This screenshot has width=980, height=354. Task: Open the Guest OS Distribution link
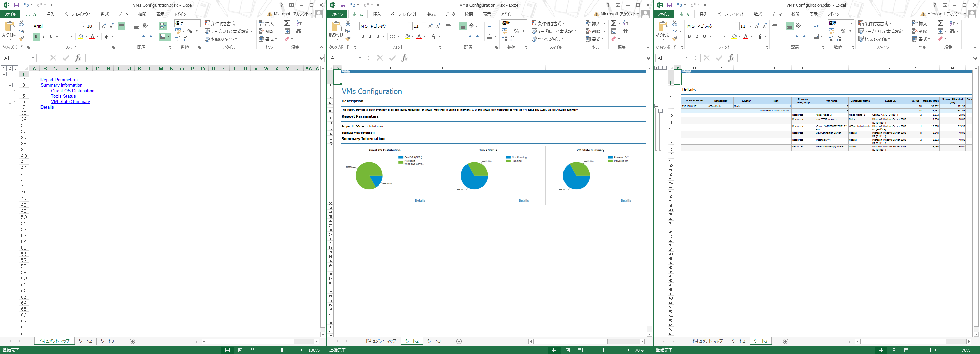[73, 91]
